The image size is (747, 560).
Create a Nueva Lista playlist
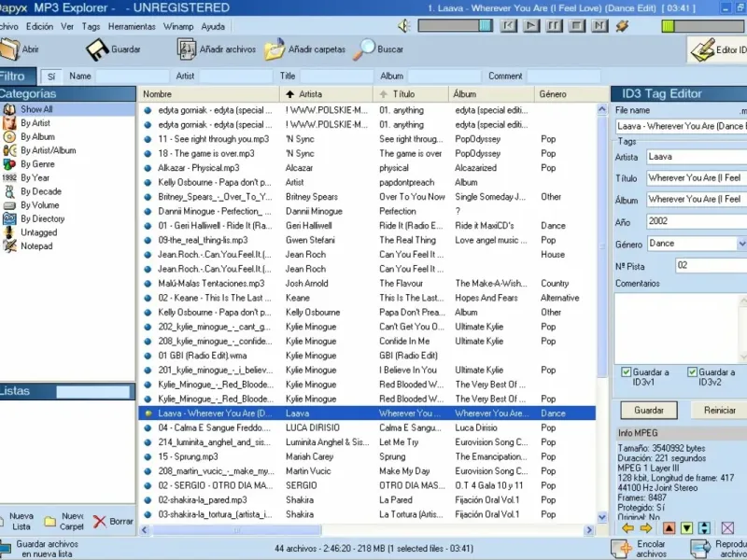(x=17, y=521)
